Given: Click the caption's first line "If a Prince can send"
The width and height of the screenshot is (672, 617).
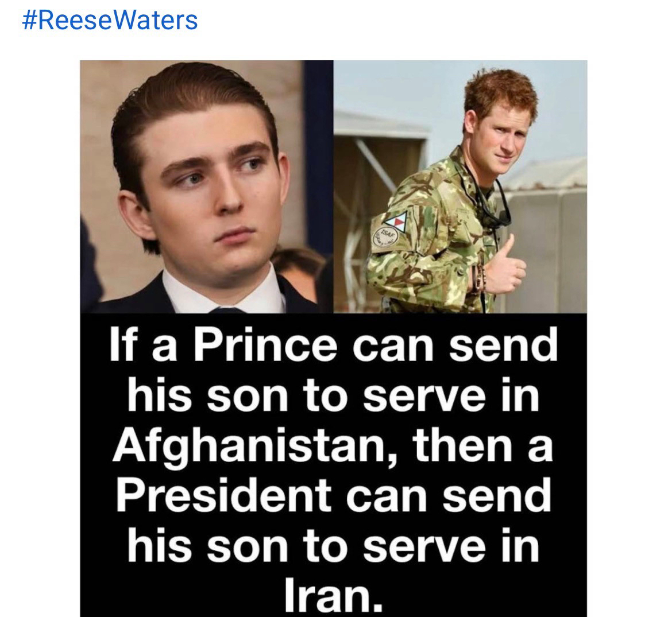Looking at the screenshot, I should coord(334,345).
